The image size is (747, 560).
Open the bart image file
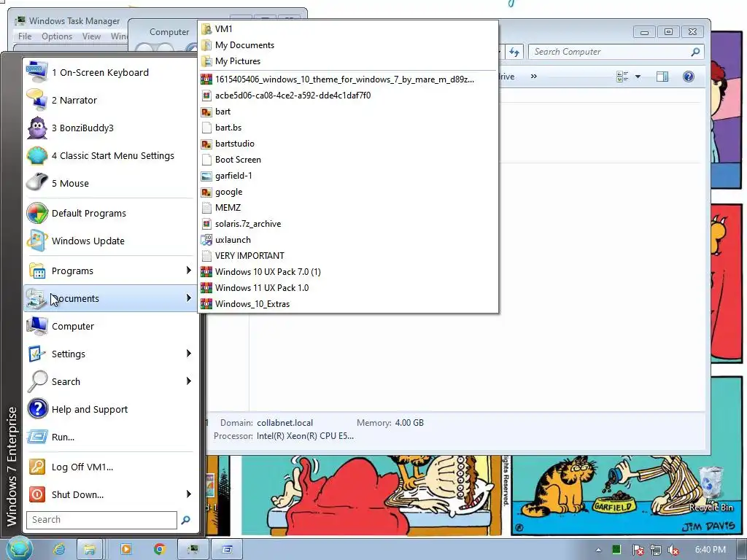coord(348,112)
